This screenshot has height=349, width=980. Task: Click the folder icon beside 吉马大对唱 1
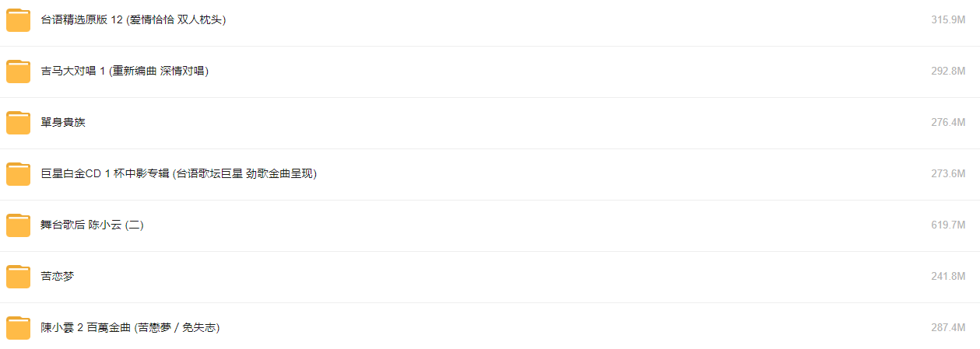coord(18,72)
